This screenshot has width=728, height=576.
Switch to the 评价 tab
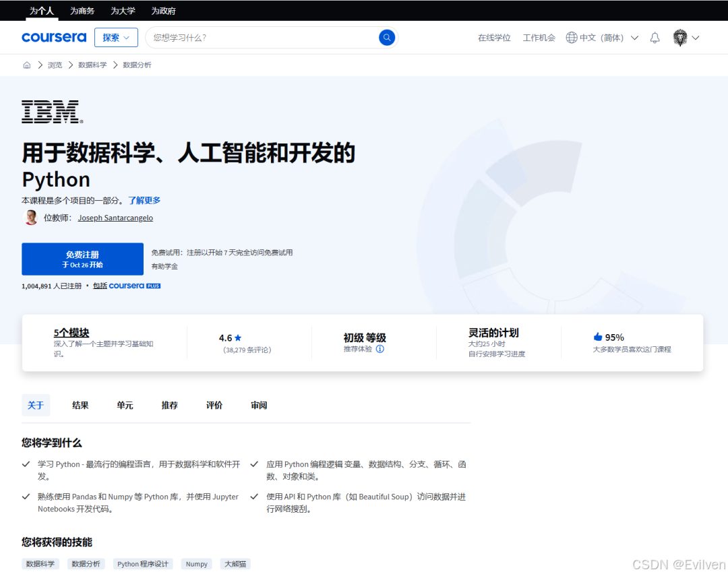tap(214, 405)
